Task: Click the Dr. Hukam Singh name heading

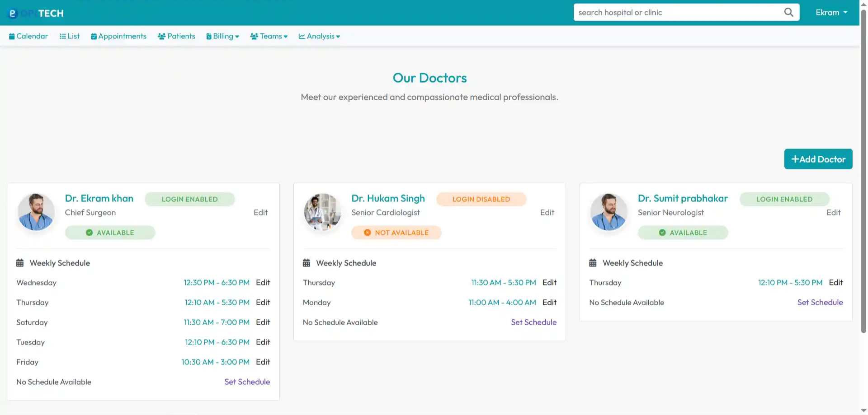Action: (x=388, y=198)
